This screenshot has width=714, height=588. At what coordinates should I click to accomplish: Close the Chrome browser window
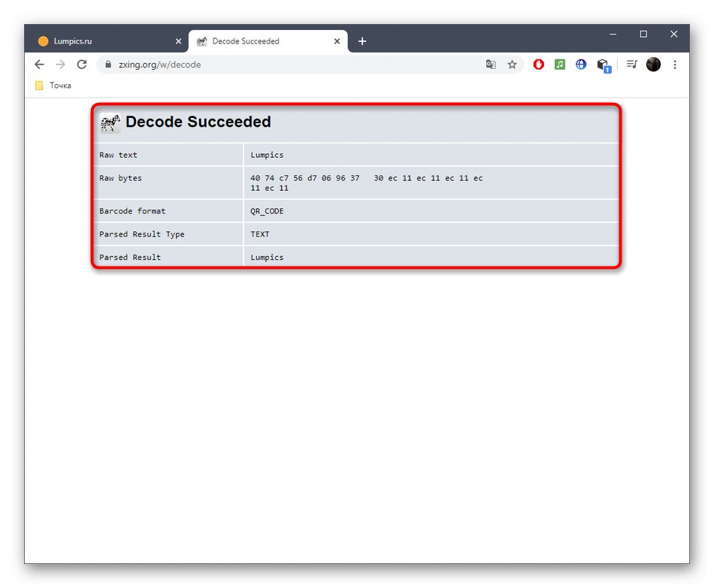click(x=674, y=34)
